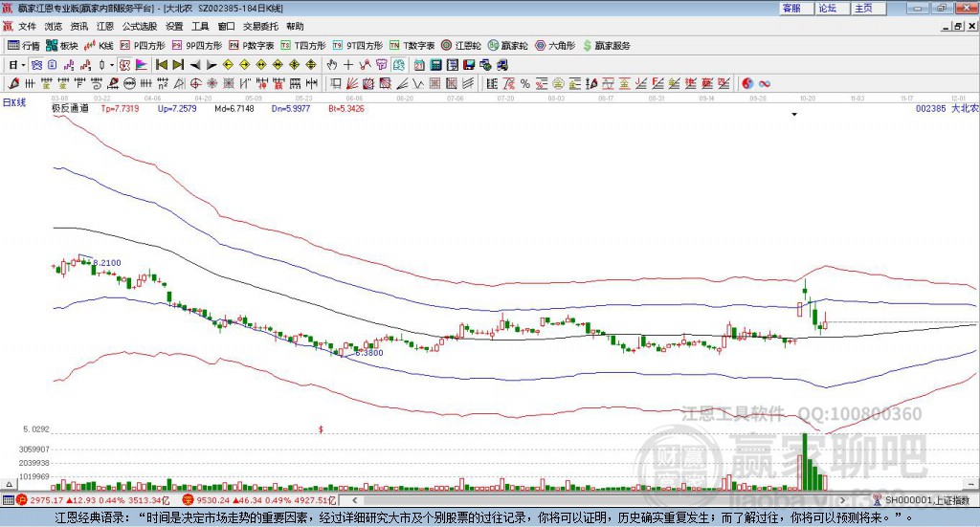Select the crosshair cursor tool

348,65
